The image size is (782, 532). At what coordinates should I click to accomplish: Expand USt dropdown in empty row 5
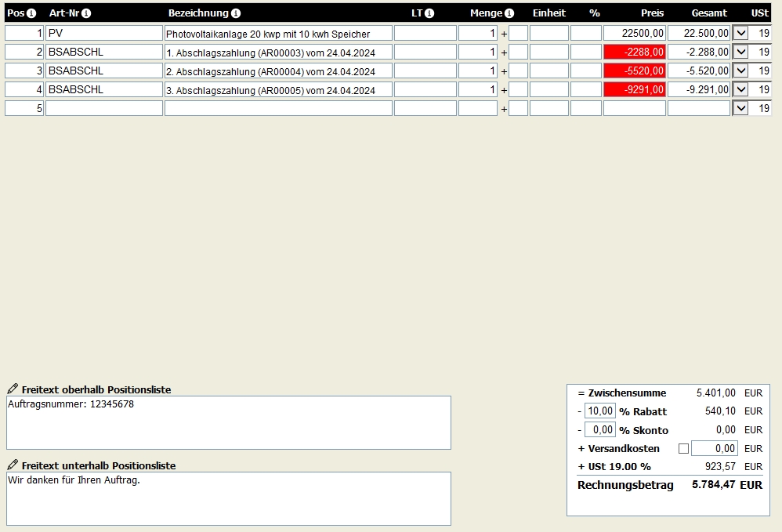(x=740, y=108)
